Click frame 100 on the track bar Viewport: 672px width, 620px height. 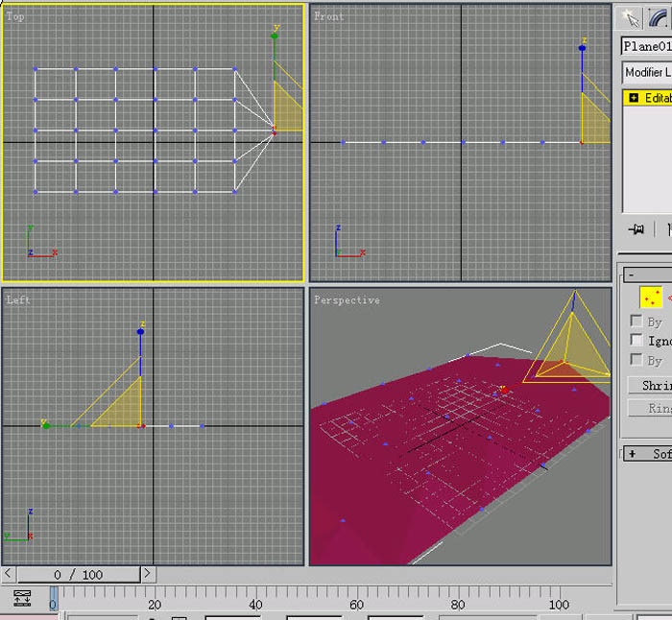tap(559, 605)
